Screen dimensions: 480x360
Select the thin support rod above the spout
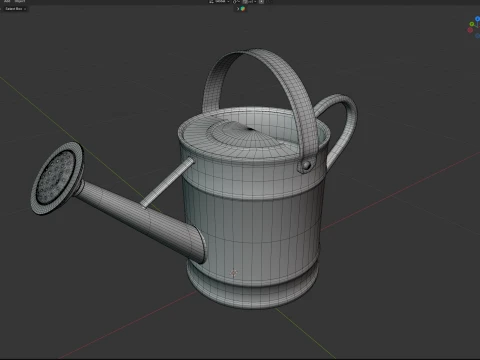pos(167,182)
